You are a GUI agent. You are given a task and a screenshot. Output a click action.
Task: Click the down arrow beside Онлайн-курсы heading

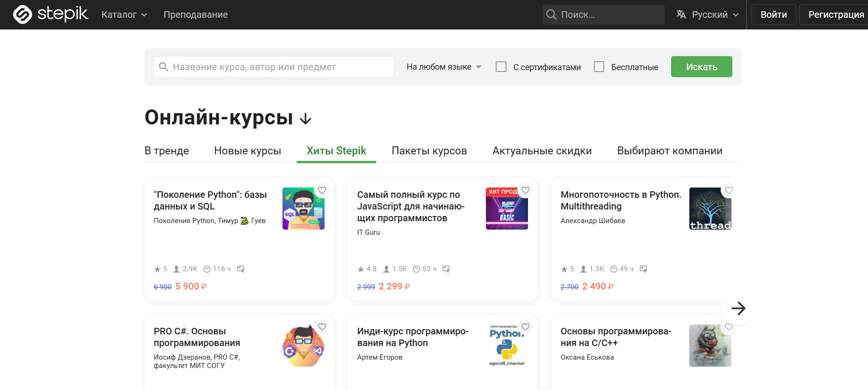[x=305, y=119]
